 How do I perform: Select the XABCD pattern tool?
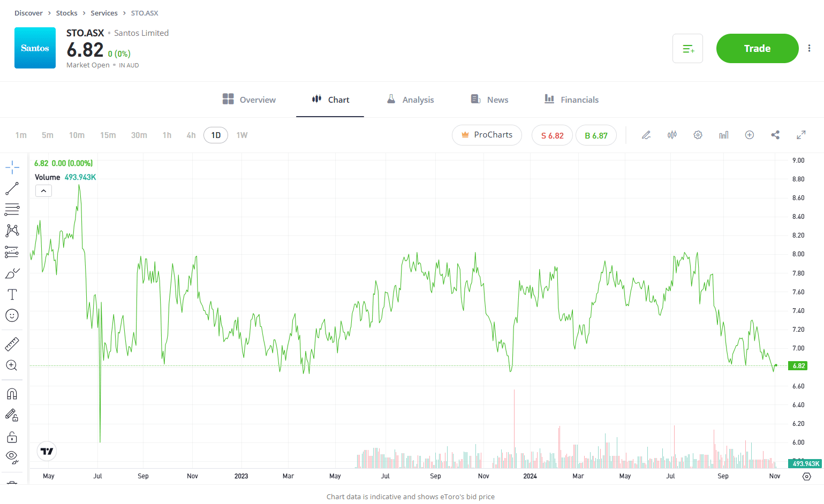point(12,231)
